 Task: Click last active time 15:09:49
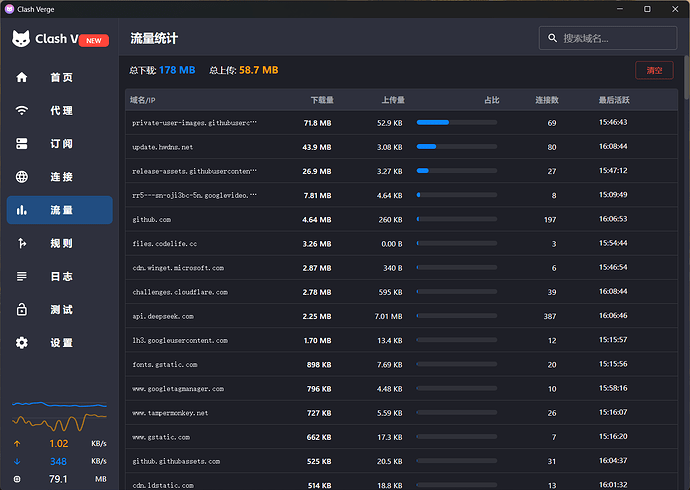click(613, 195)
